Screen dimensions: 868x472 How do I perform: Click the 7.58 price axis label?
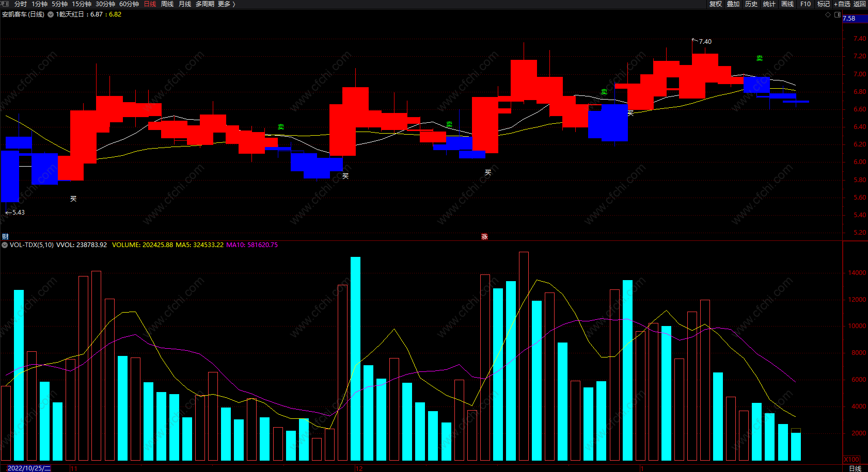(849, 19)
